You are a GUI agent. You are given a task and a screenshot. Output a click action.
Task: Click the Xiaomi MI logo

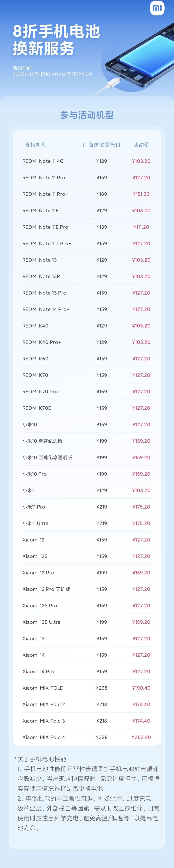coord(158,9)
